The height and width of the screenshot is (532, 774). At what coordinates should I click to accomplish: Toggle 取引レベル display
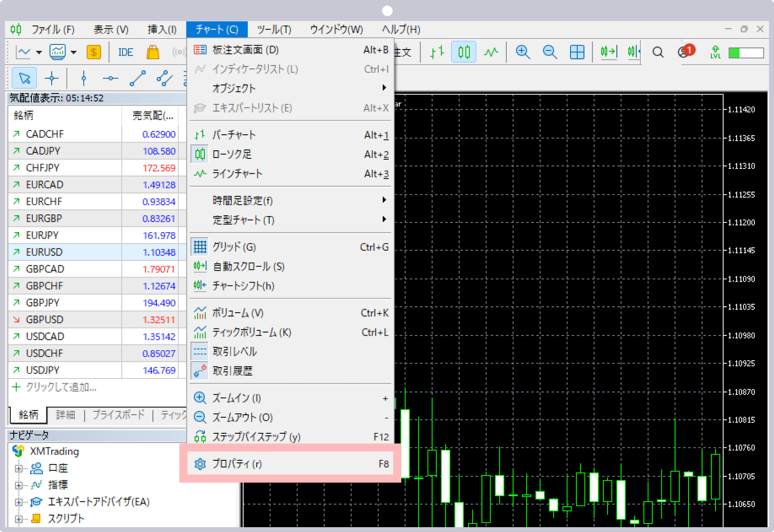coord(290,351)
